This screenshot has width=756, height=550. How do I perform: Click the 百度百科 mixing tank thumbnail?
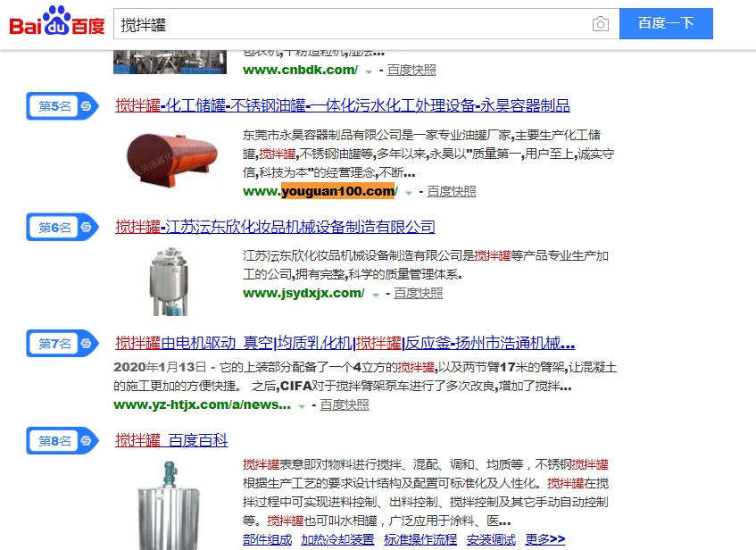169,504
